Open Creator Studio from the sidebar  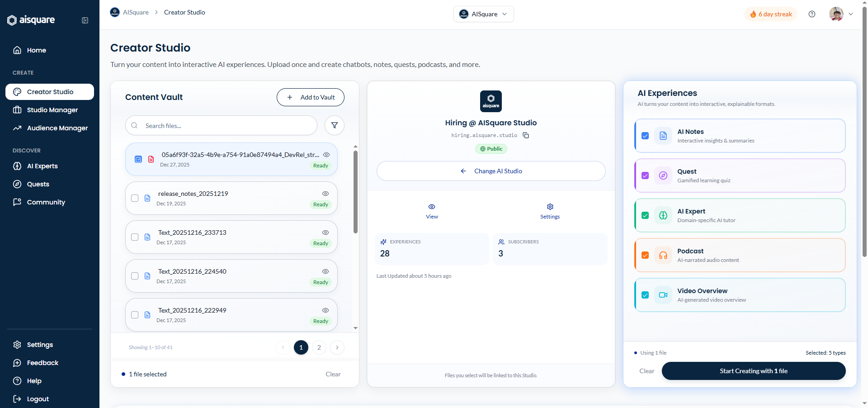[x=49, y=91]
